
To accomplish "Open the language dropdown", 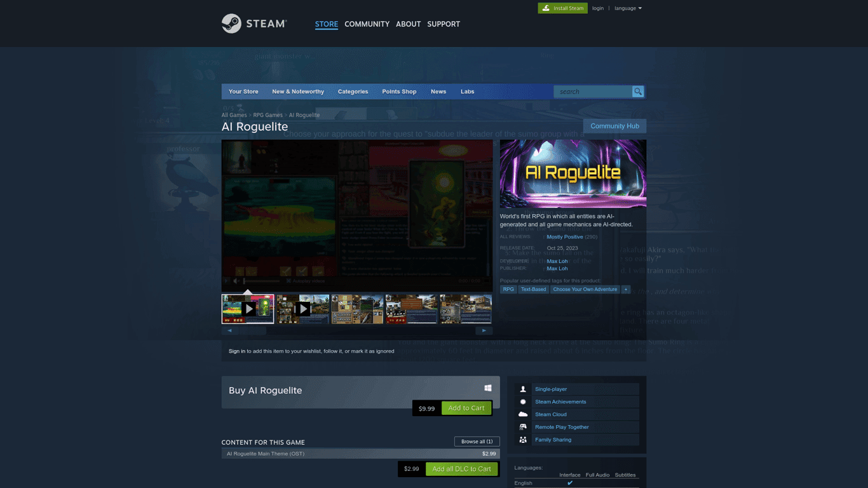I will click(x=628, y=8).
